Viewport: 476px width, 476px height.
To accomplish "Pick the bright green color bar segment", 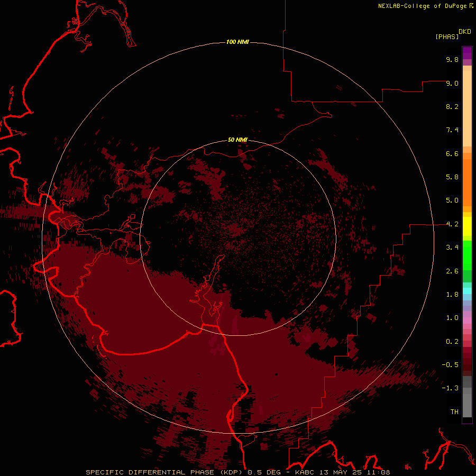I will coord(467,255).
